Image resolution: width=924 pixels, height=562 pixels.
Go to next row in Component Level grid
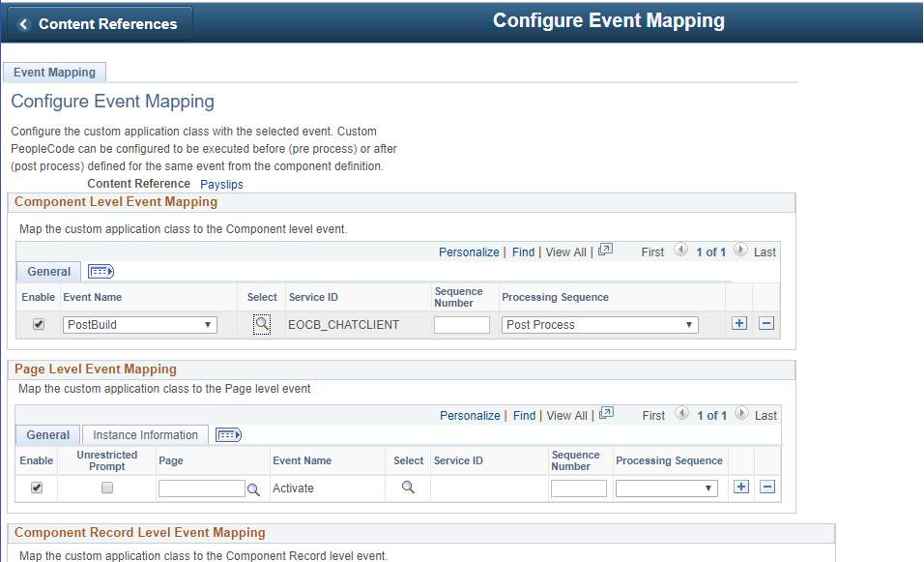click(x=740, y=250)
